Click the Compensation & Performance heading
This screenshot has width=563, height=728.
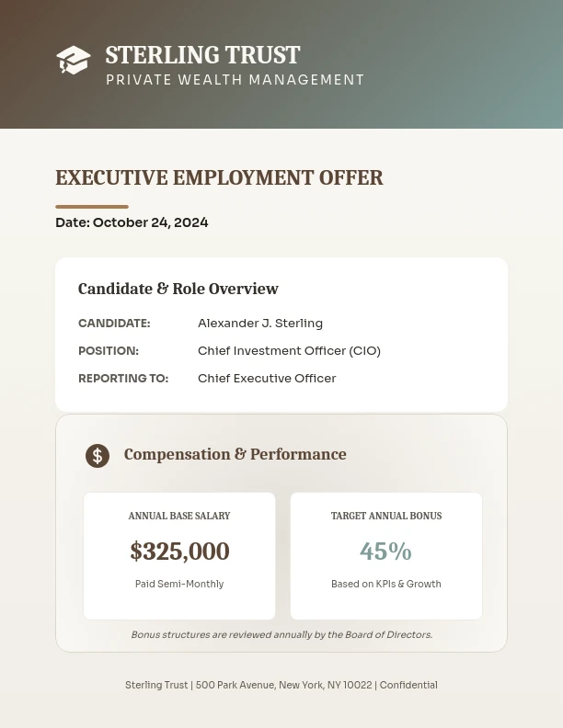click(x=235, y=454)
